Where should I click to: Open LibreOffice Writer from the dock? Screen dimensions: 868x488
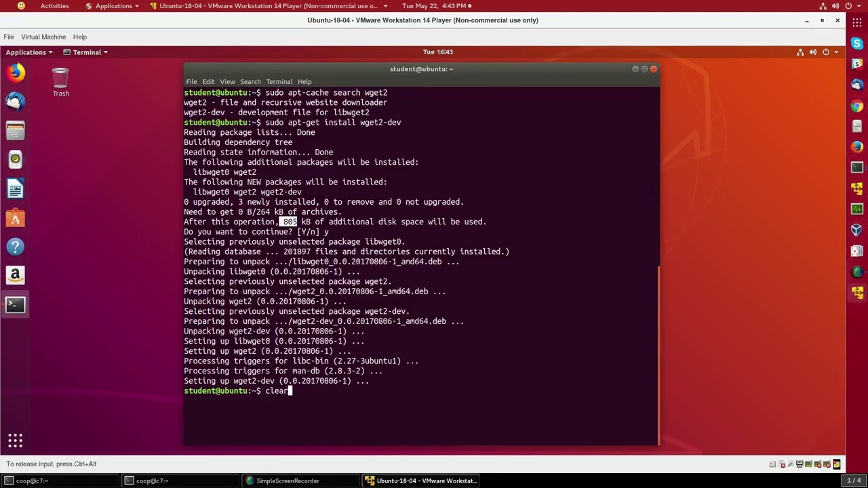point(15,188)
